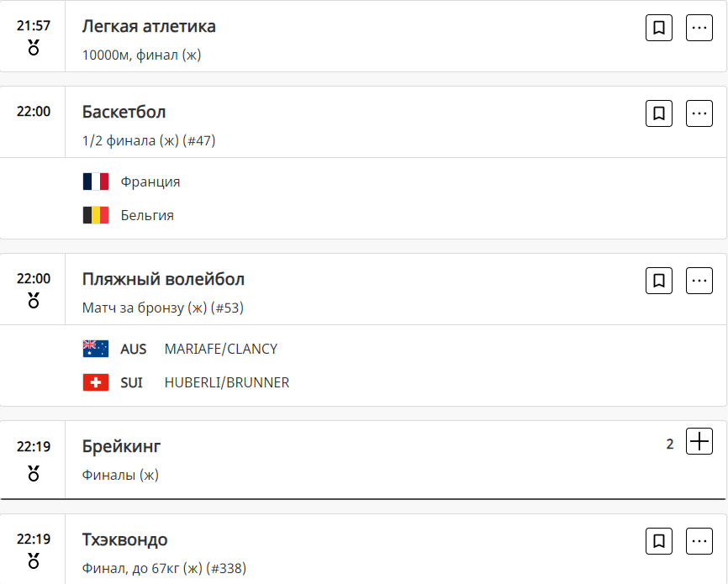
Task: Open more options for Пляжный волейбол
Action: 699,281
